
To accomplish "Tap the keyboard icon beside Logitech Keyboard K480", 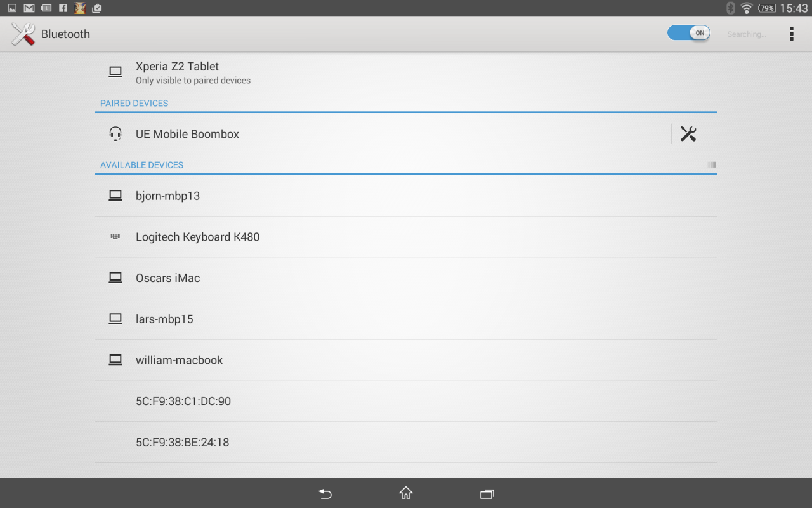I will 115,237.
